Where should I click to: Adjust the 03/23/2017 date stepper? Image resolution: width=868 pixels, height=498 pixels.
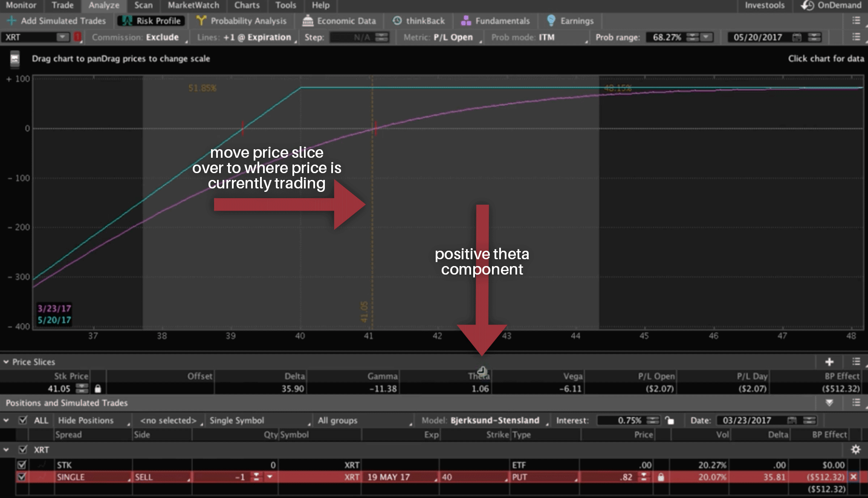(x=809, y=420)
